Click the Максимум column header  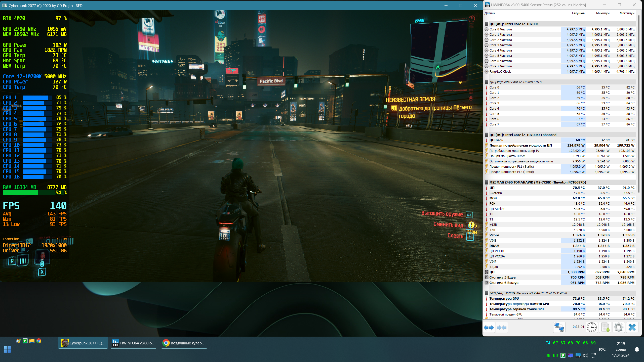[627, 13]
